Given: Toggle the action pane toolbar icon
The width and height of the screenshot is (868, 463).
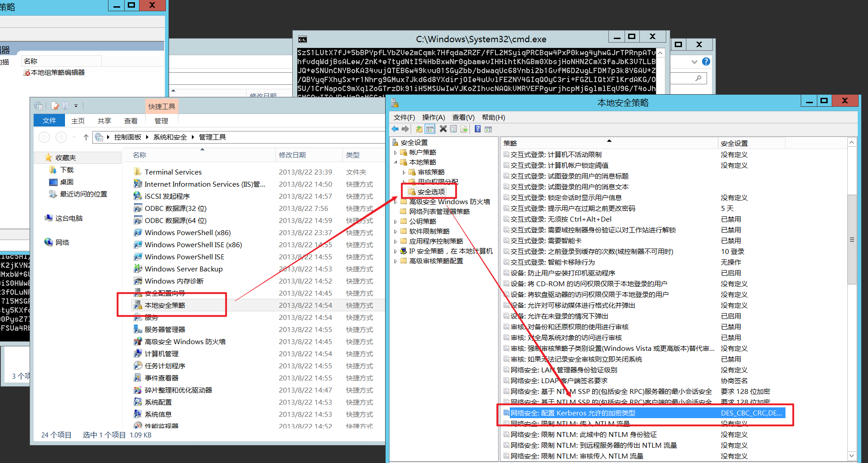Looking at the screenshot, I should pos(488,129).
